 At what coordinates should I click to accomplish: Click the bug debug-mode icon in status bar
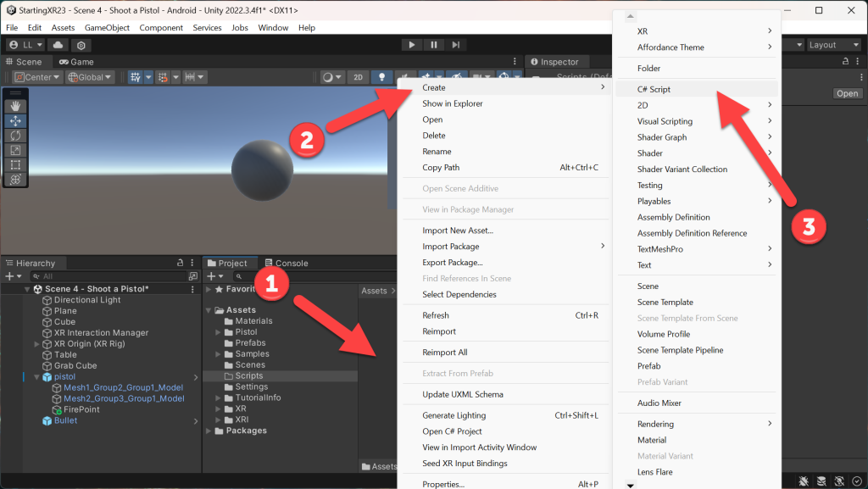coord(804,481)
